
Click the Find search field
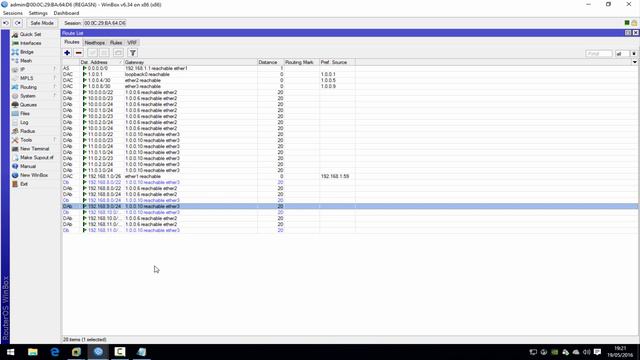(598, 53)
